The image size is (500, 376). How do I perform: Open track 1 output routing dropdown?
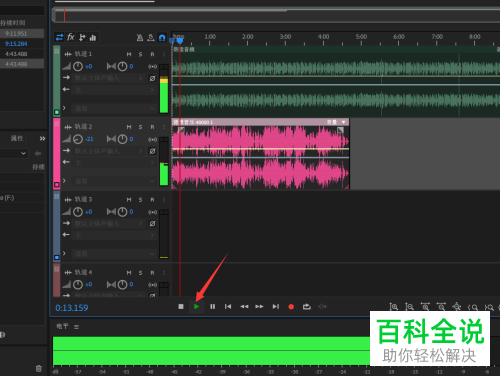(115, 90)
